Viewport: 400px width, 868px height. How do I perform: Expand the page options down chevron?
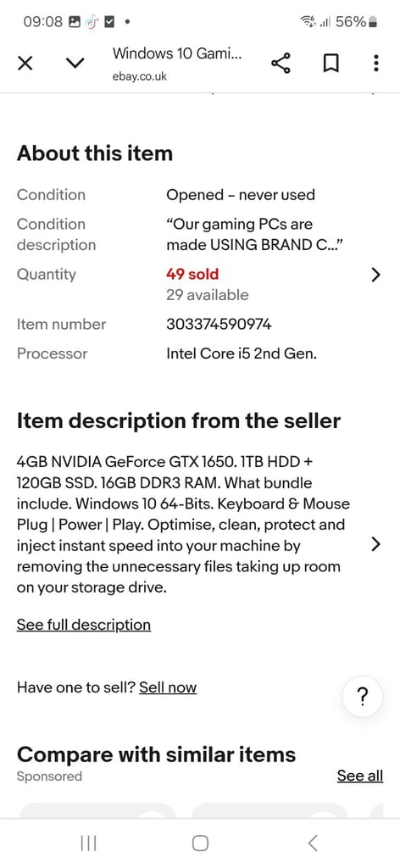75,63
